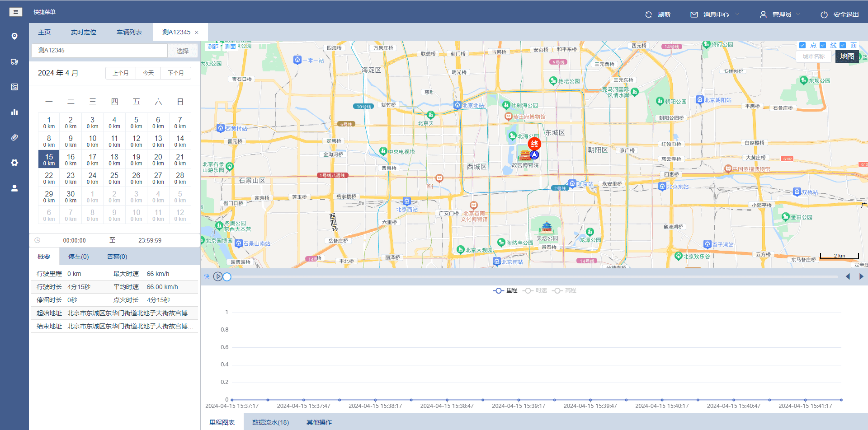Open the bar chart statistics sidebar icon
The width and height of the screenshot is (868, 430).
[14, 112]
